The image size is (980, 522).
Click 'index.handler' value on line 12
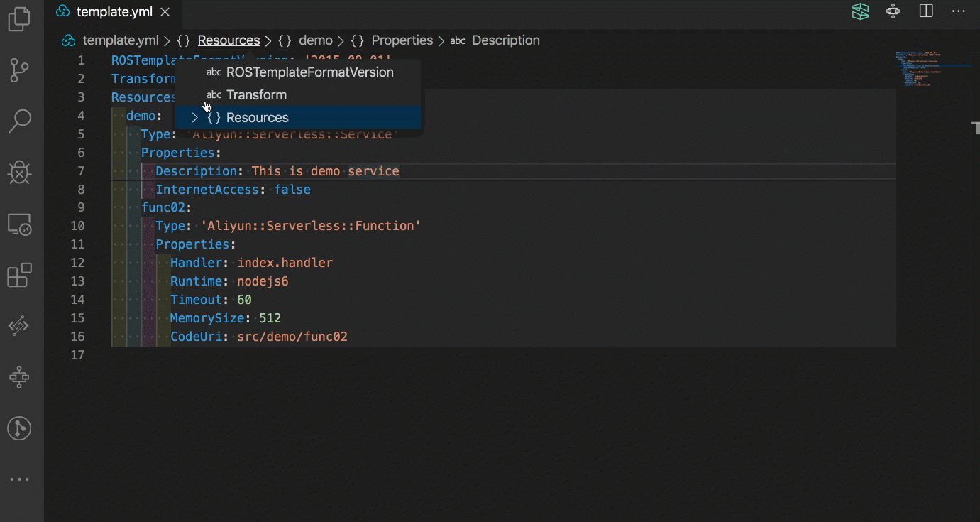(x=285, y=263)
